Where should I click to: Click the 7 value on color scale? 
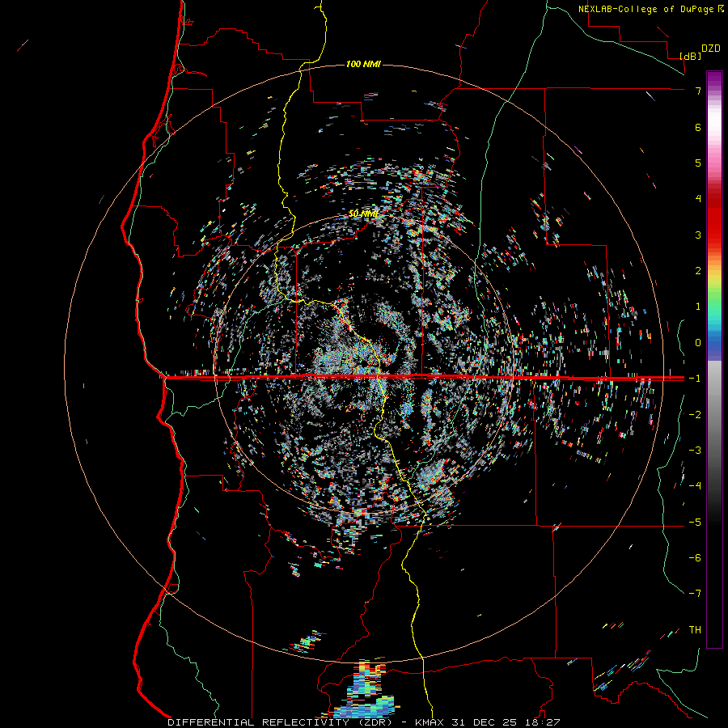coord(698,91)
